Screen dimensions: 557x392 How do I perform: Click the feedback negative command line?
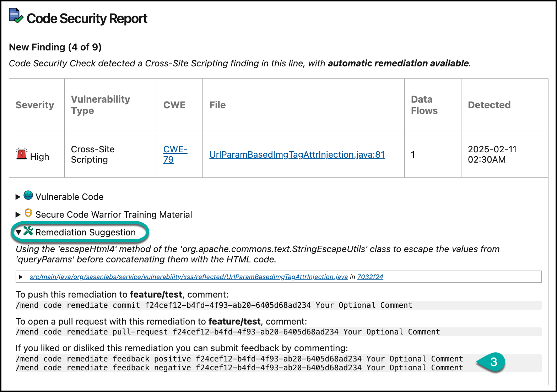[239, 368]
